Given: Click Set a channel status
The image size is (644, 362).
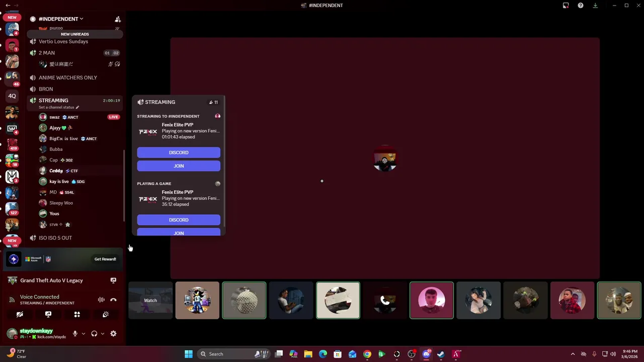Looking at the screenshot, I should (x=59, y=107).
